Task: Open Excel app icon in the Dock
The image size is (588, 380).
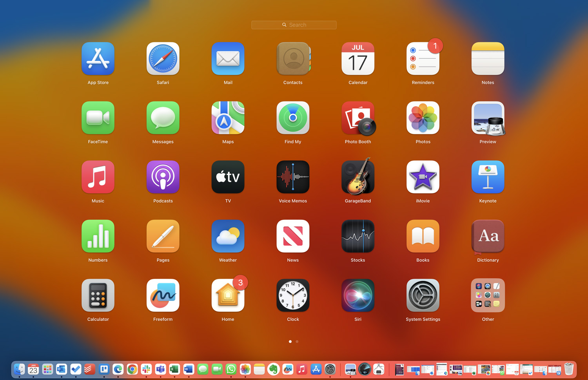Action: [174, 369]
